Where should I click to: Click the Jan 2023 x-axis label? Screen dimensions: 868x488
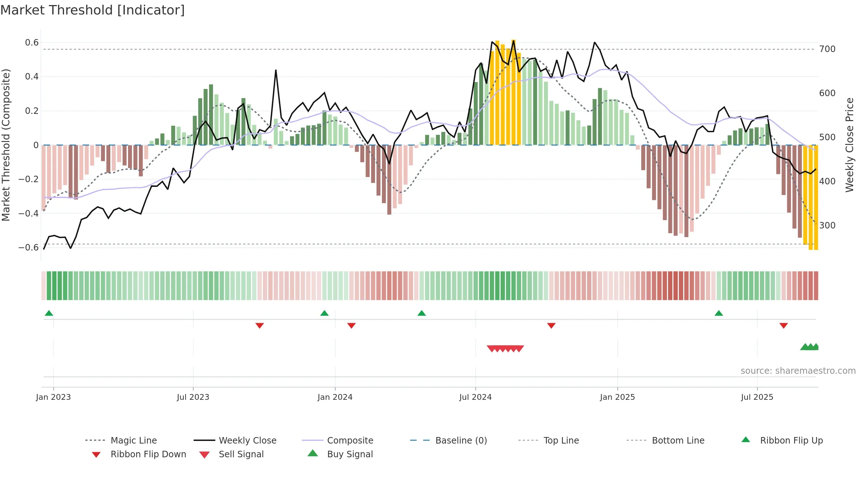tap(54, 397)
